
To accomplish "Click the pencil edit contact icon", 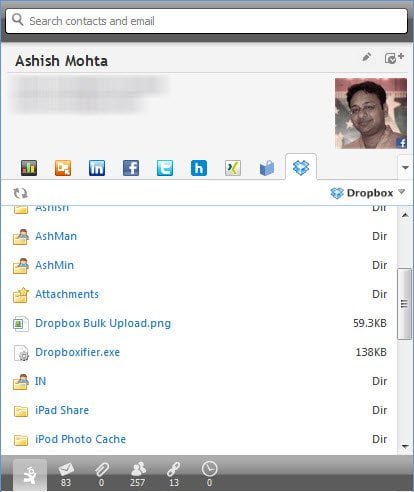I will point(367,57).
